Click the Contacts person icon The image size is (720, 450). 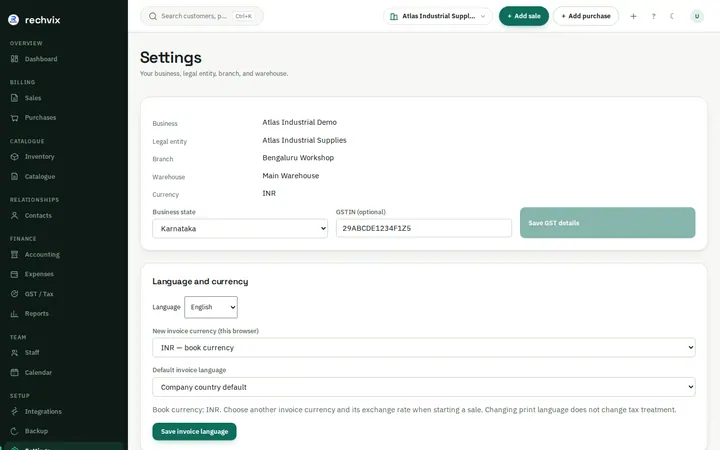tap(14, 215)
